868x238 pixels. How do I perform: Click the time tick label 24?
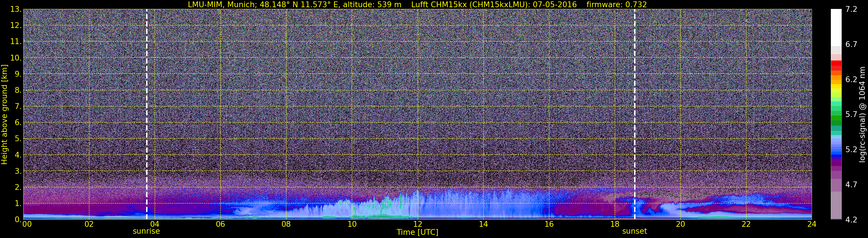[x=812, y=224]
